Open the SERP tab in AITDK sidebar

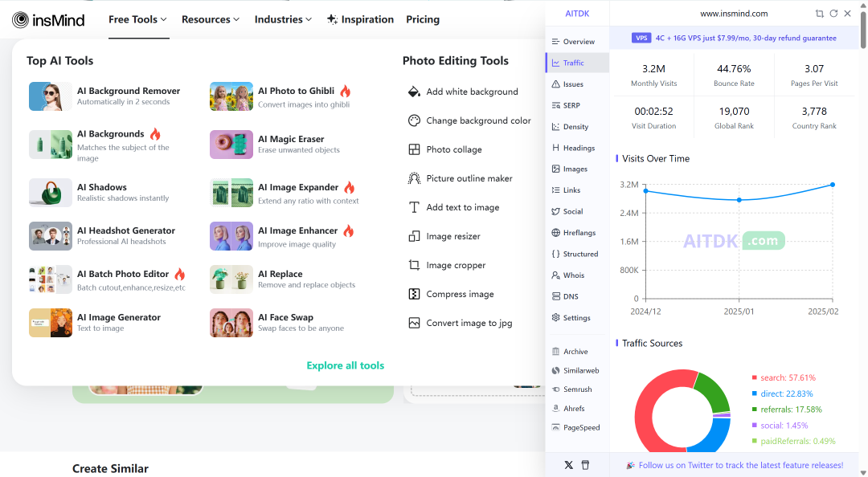click(x=577, y=105)
